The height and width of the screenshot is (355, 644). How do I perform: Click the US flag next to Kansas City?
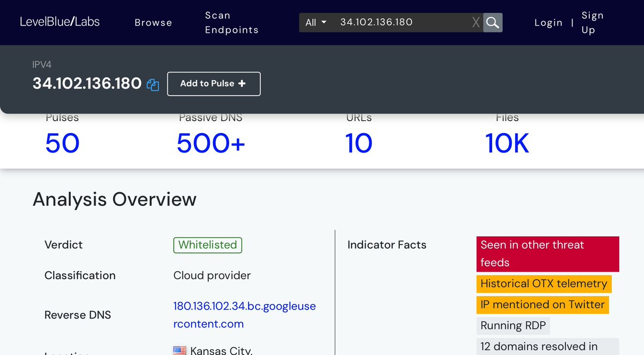pos(180,351)
